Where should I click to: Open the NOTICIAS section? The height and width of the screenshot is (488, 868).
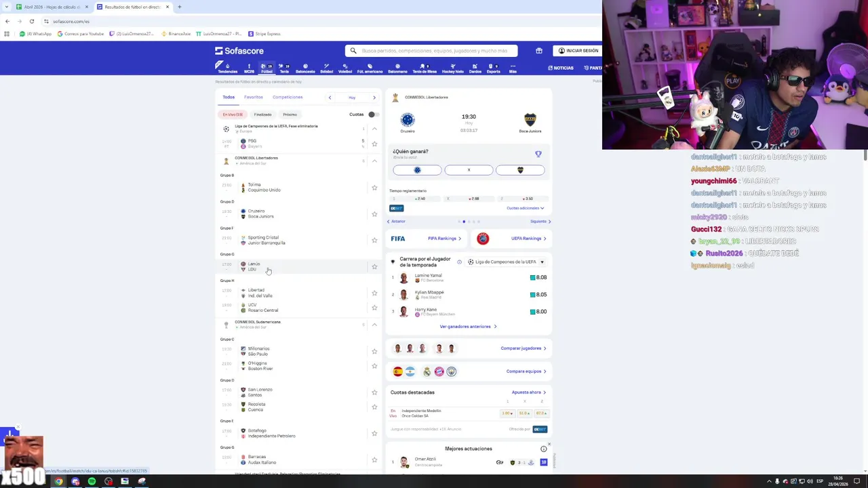coord(561,68)
